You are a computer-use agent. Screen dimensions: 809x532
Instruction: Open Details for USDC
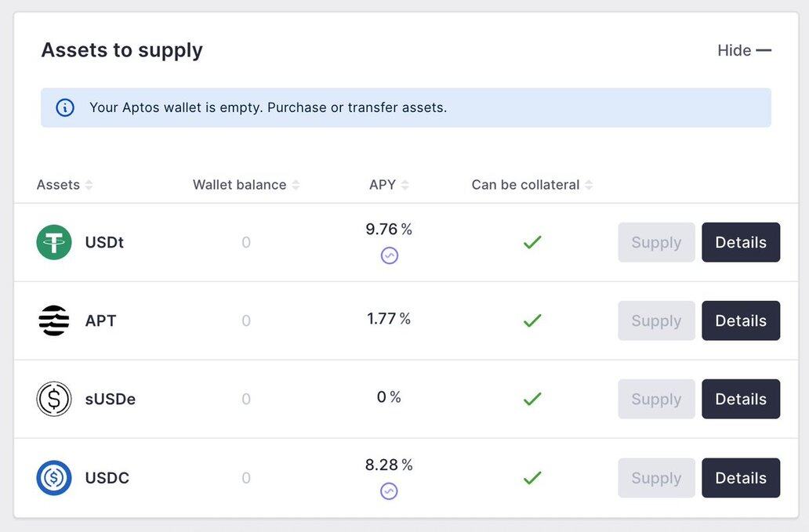coord(740,478)
